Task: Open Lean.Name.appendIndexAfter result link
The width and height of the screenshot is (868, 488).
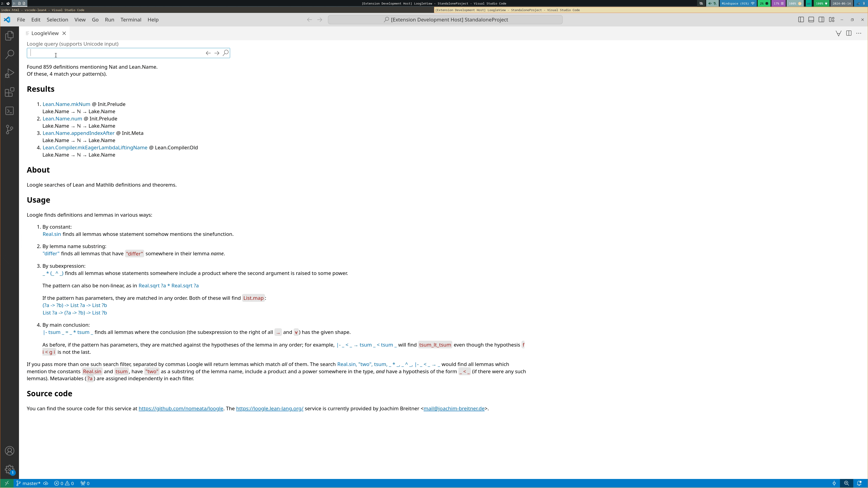Action: click(78, 133)
